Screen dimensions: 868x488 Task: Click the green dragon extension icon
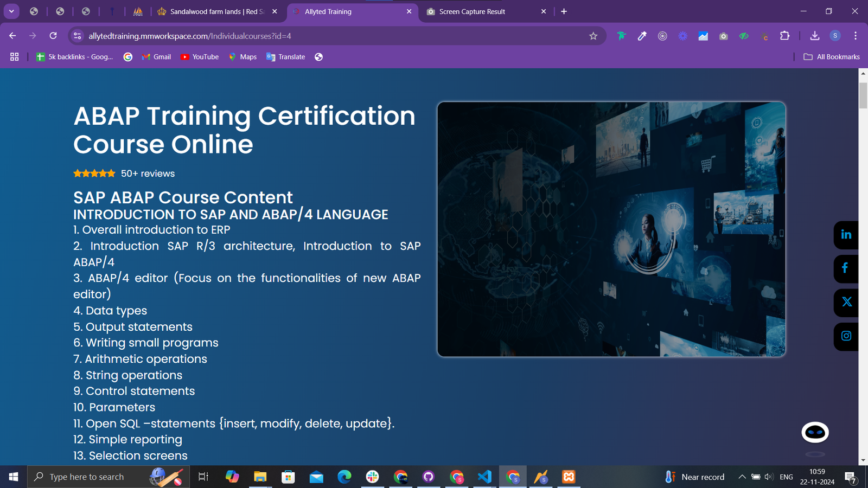[x=621, y=36]
